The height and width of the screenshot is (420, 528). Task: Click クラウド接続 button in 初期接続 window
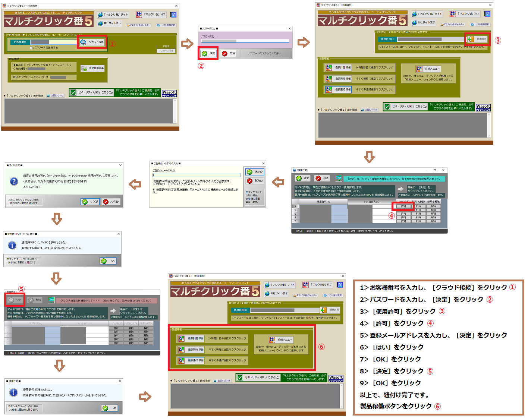click(92, 42)
